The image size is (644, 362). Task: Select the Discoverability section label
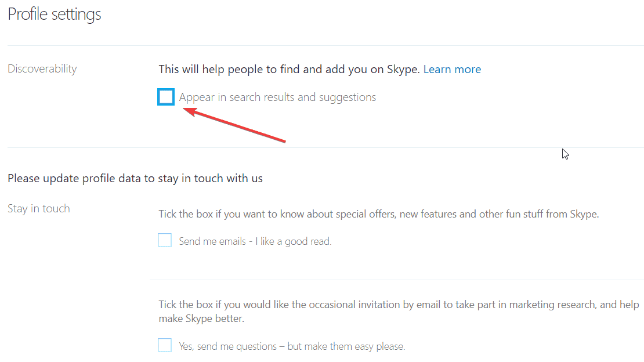pyautogui.click(x=42, y=68)
